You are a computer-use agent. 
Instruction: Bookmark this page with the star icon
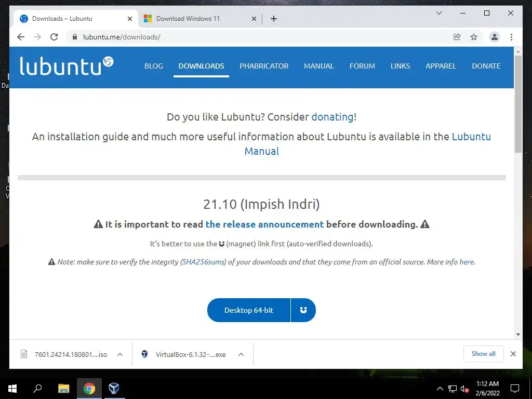474,37
